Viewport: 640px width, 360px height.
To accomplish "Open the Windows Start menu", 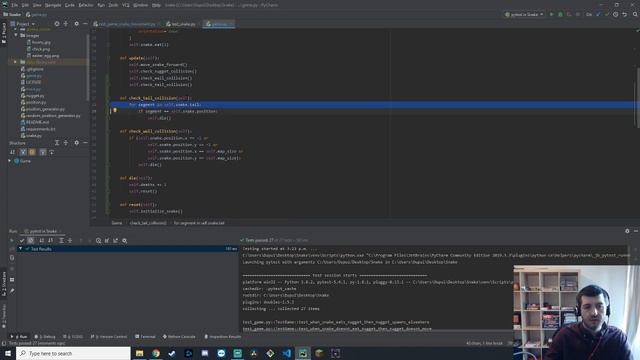I will (8, 353).
